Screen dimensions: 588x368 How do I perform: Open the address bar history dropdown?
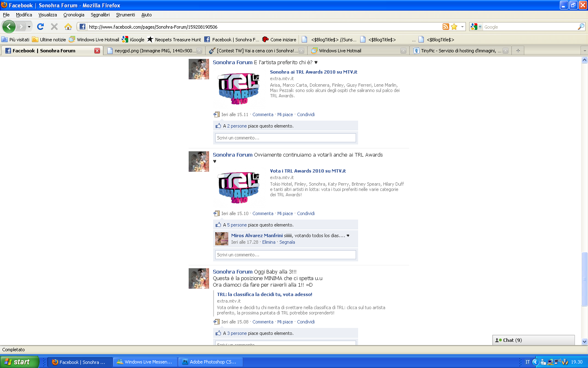[462, 27]
